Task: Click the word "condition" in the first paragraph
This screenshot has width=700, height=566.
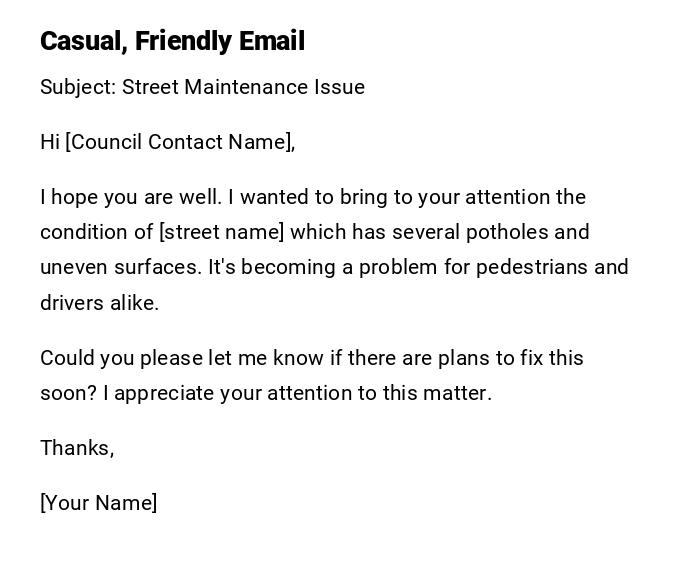Action: coord(83,232)
